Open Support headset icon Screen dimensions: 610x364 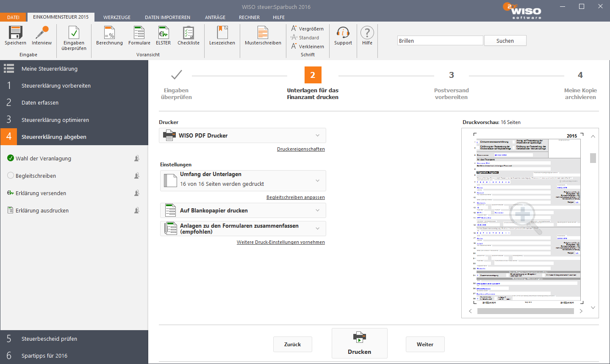pos(343,33)
